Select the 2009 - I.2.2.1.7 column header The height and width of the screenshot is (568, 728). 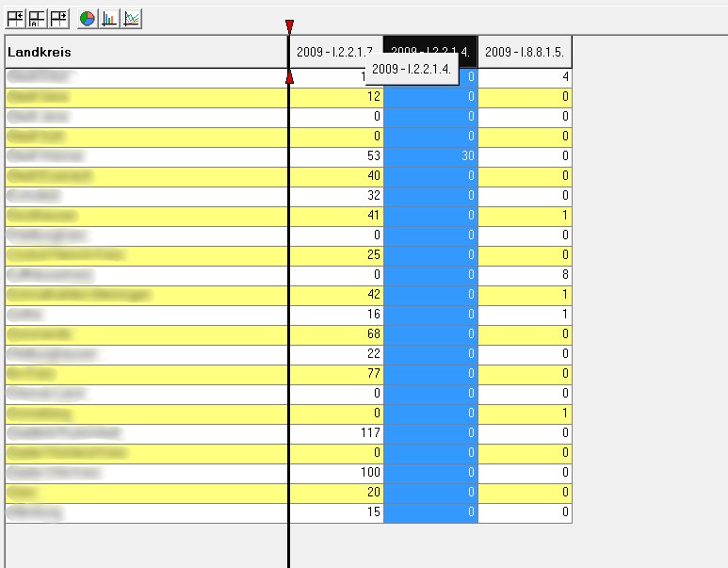pos(334,52)
